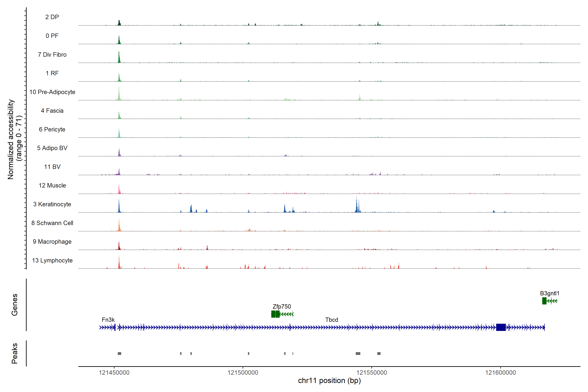Click the 10 Pre-Adipocyte track label
The width and height of the screenshot is (588, 392).
pos(52,92)
